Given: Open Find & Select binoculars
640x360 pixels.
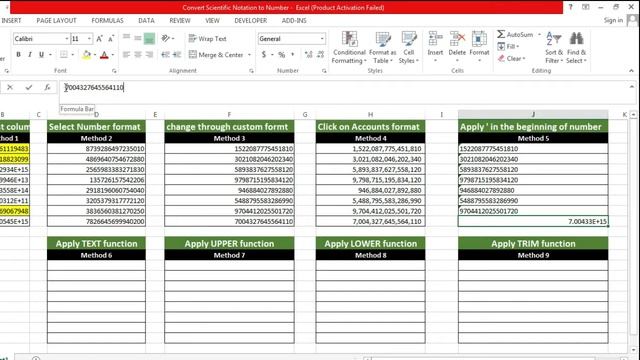Looking at the screenshot, I should point(576,47).
